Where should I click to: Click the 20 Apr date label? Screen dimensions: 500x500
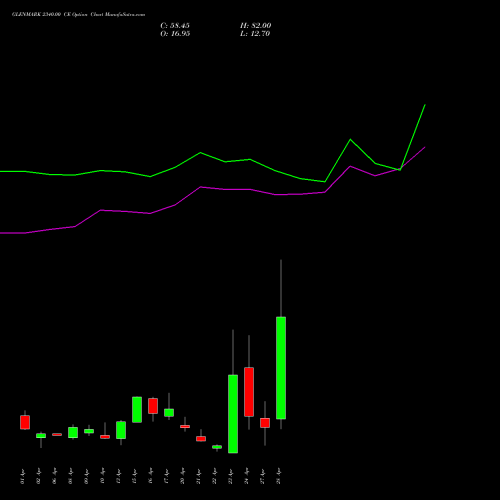[x=183, y=476]
